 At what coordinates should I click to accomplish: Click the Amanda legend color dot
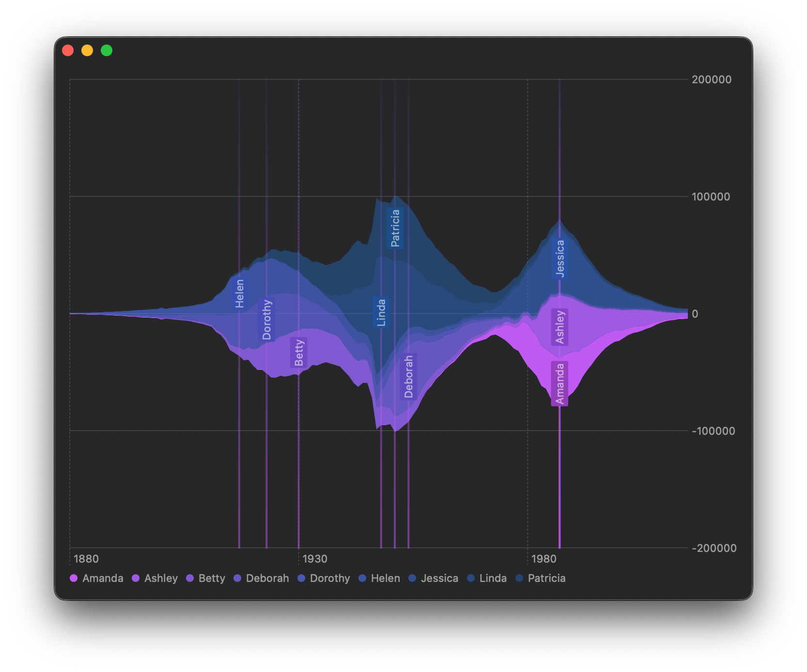click(74, 578)
